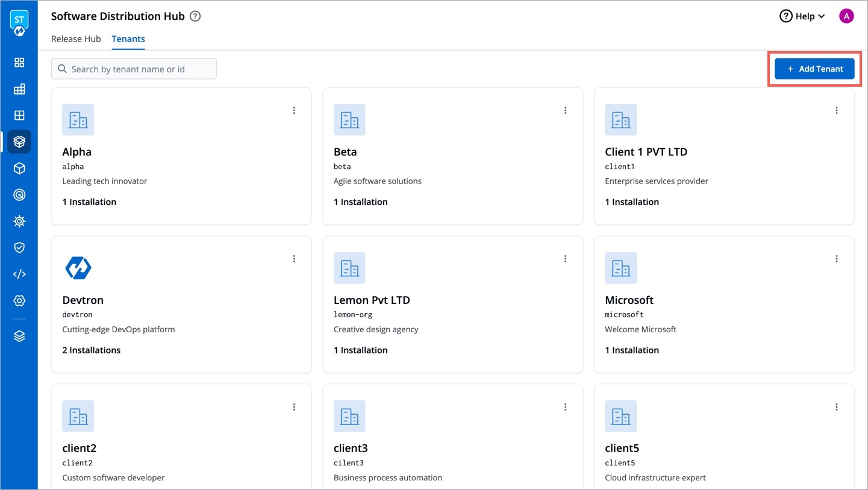Open the grid dashboard icon in sidebar
The width and height of the screenshot is (868, 490).
19,63
